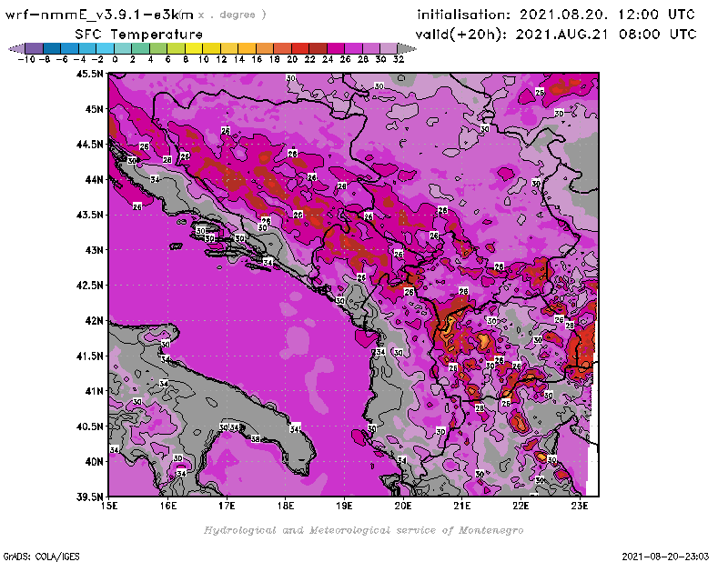Image resolution: width=728 pixels, height=562 pixels.
Task: Click the '43N' latitude label
Action: click(x=95, y=250)
